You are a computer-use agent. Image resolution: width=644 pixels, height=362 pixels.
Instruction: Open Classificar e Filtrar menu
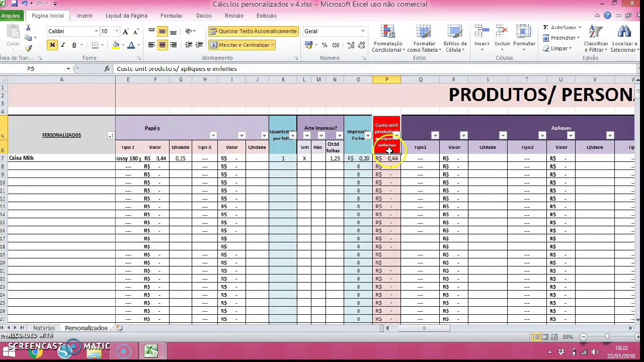596,39
